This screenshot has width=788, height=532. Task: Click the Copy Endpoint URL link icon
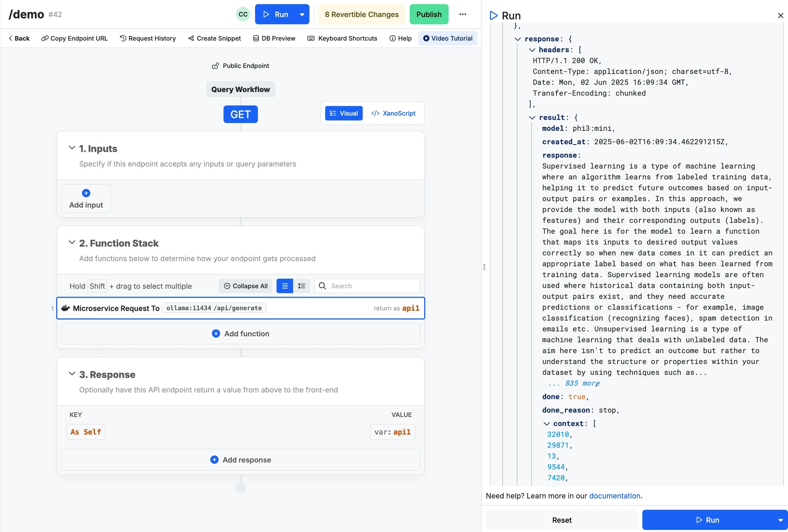tap(45, 38)
